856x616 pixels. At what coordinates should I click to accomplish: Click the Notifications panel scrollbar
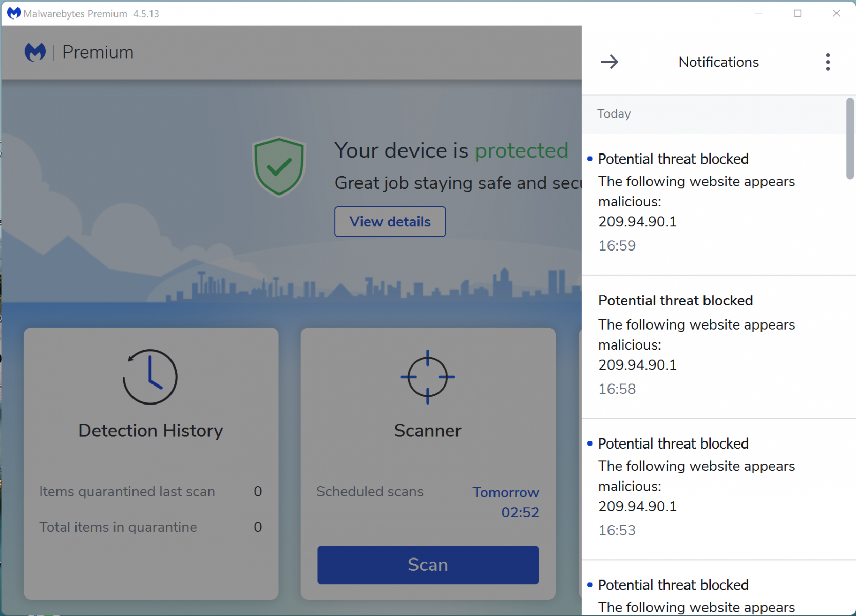tap(850, 139)
